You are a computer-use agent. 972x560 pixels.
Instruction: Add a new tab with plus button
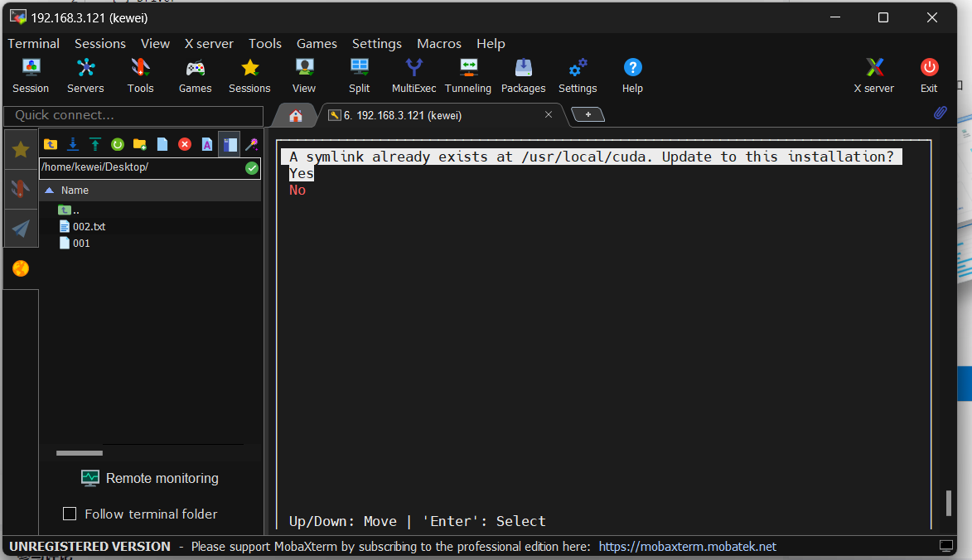coord(588,114)
